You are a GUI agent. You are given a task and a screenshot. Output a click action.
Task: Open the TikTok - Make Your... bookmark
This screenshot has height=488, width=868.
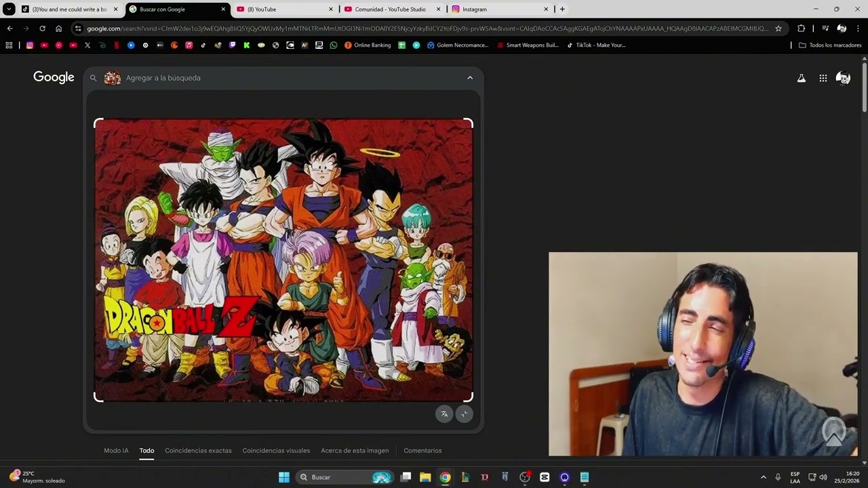coord(595,45)
